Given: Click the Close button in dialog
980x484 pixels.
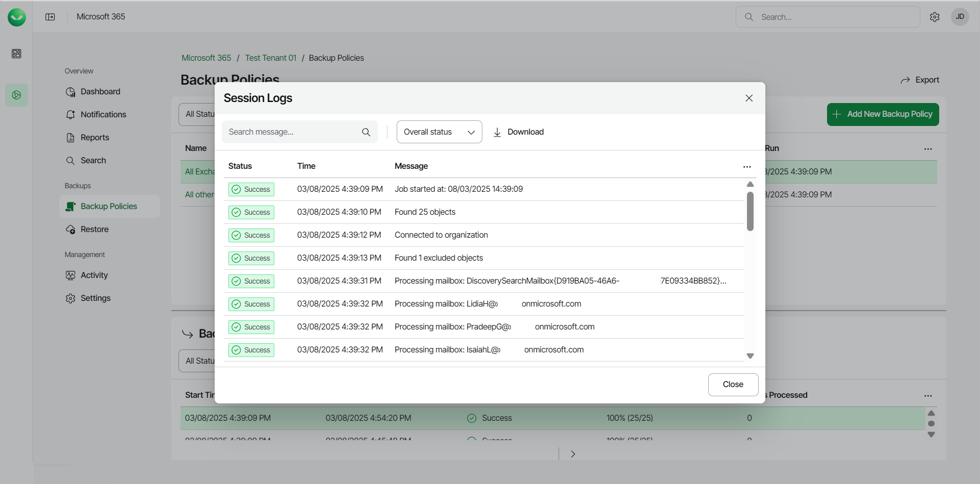Looking at the screenshot, I should click(733, 385).
